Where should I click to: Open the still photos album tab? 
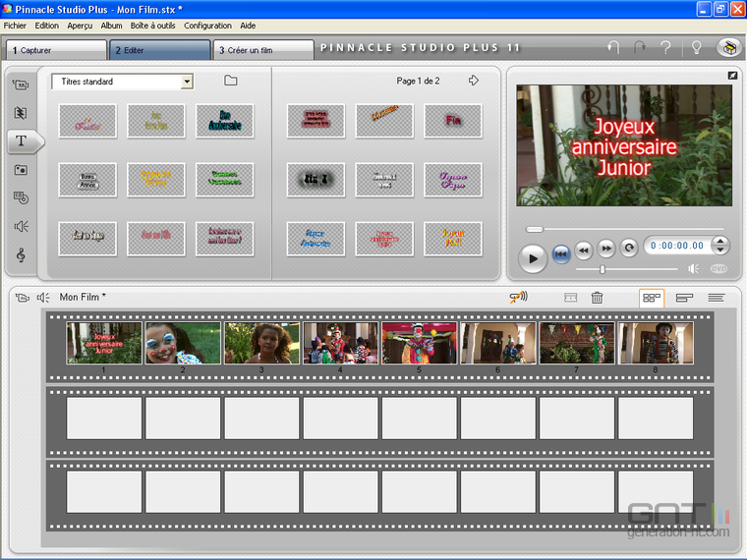21,170
